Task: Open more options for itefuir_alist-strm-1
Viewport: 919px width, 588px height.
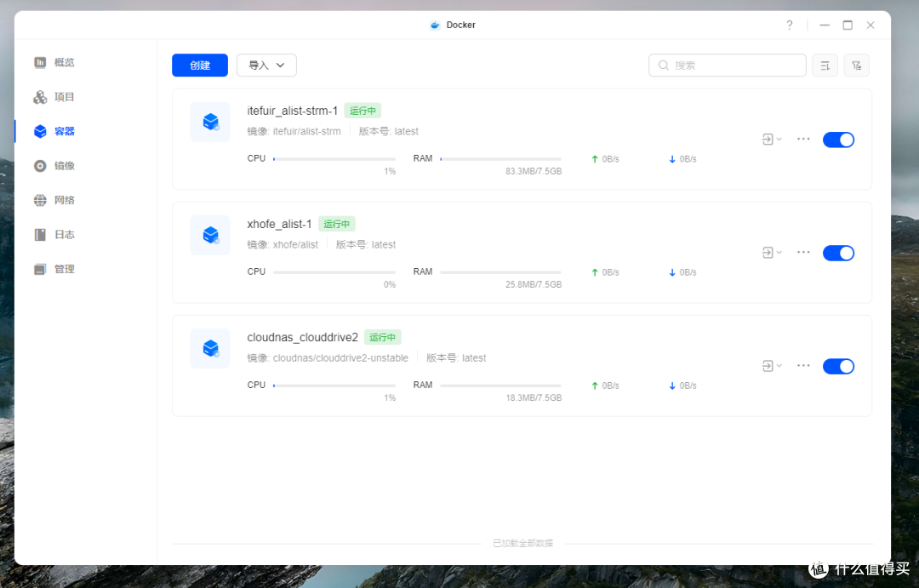Action: [x=803, y=139]
